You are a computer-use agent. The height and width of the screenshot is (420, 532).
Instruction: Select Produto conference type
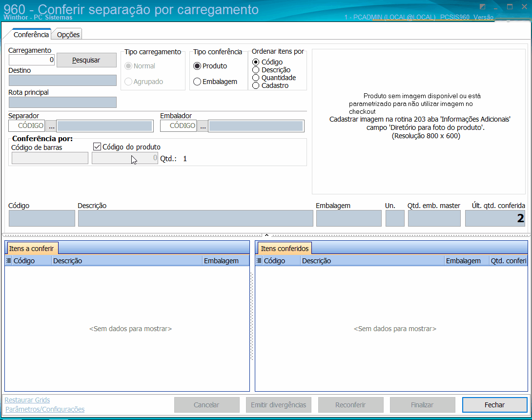point(197,66)
